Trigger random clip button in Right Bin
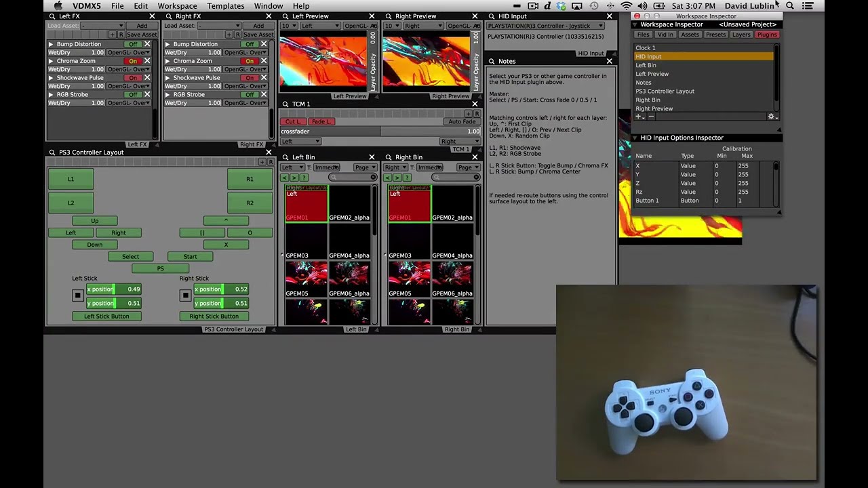This screenshot has height=488, width=868. pos(407,178)
